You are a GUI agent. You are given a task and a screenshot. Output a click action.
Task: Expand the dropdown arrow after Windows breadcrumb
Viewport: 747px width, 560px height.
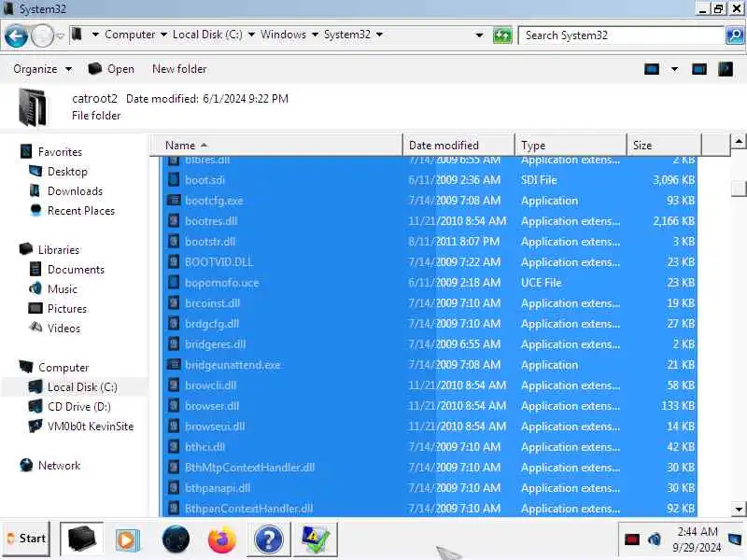[x=315, y=35]
